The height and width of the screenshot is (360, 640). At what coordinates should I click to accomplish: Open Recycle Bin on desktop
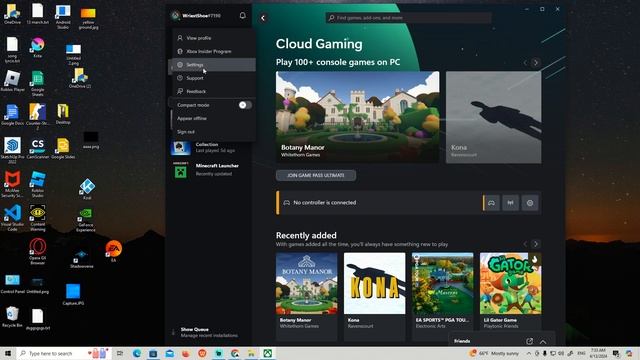click(x=12, y=317)
